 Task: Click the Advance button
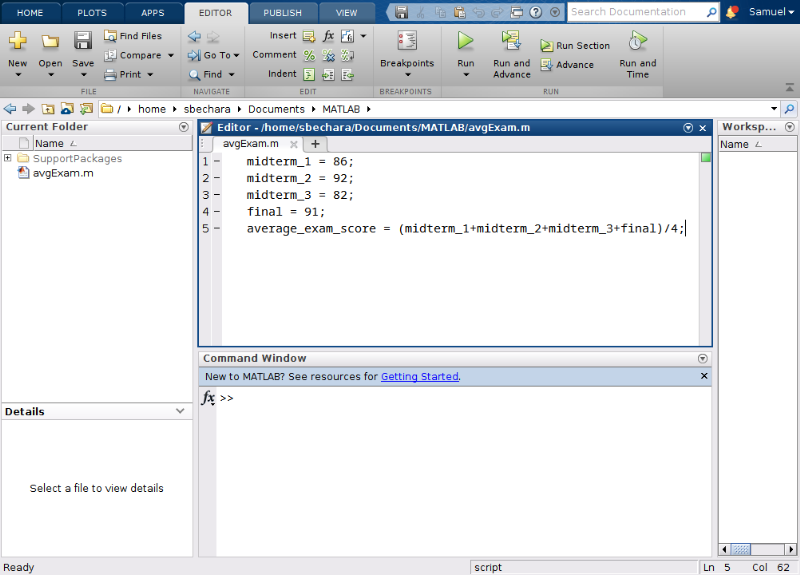click(x=567, y=65)
